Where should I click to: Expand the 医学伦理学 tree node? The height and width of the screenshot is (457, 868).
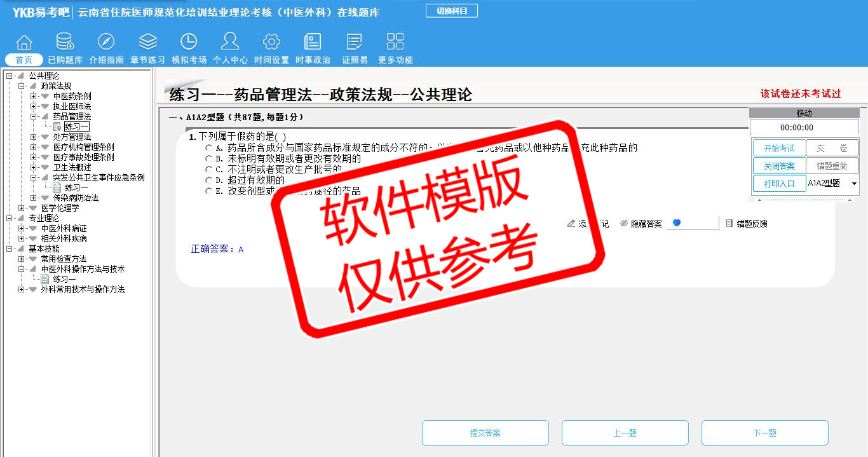tap(22, 208)
